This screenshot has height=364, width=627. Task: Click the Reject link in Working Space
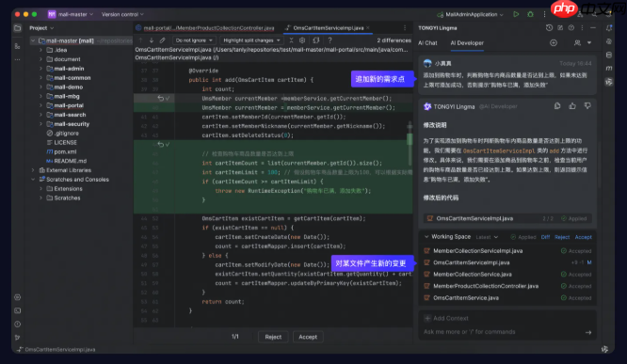tap(562, 237)
